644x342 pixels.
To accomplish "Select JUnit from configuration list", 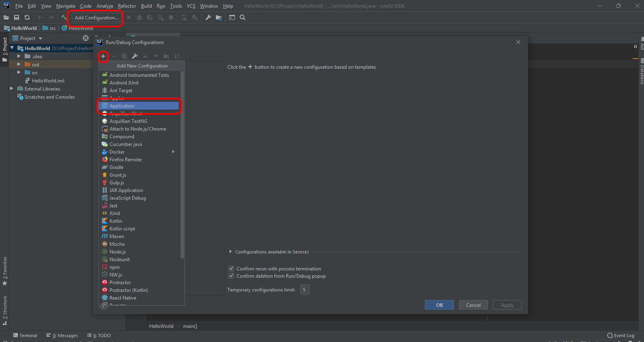I will point(139,213).
